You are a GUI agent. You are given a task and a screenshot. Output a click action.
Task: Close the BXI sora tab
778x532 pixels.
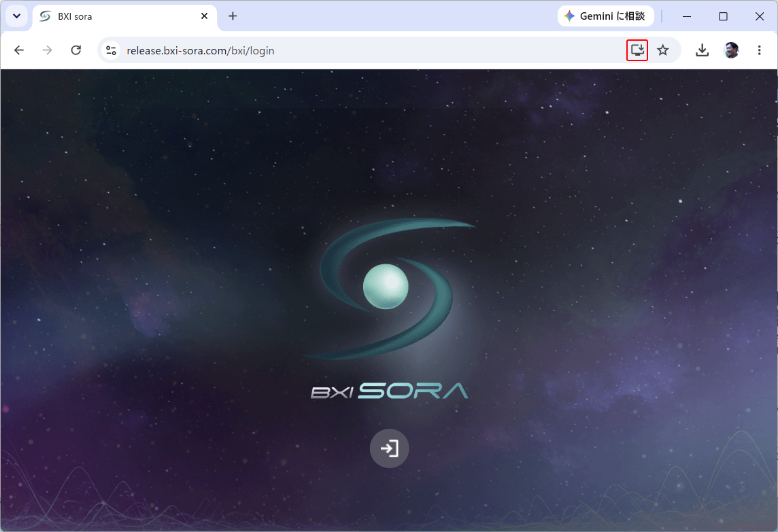pos(205,16)
